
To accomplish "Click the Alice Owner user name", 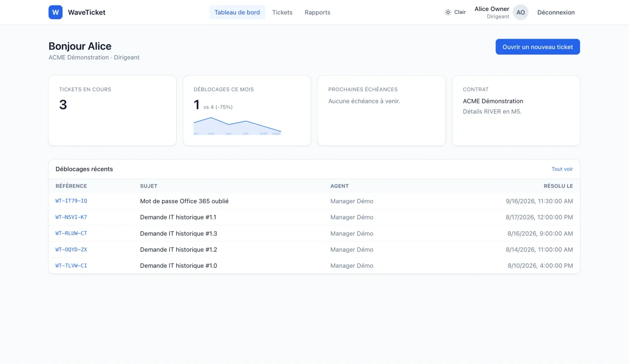I will (492, 9).
